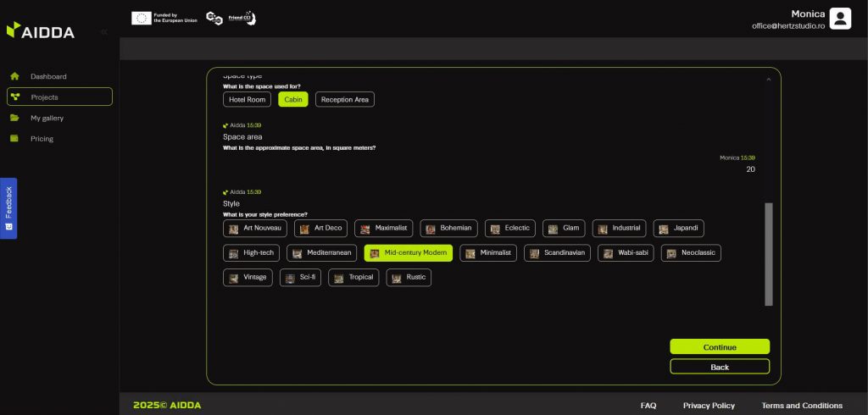Viewport: 868px width, 415px height.
Task: Pick the Art Deco style thumbnail
Action: coord(304,229)
